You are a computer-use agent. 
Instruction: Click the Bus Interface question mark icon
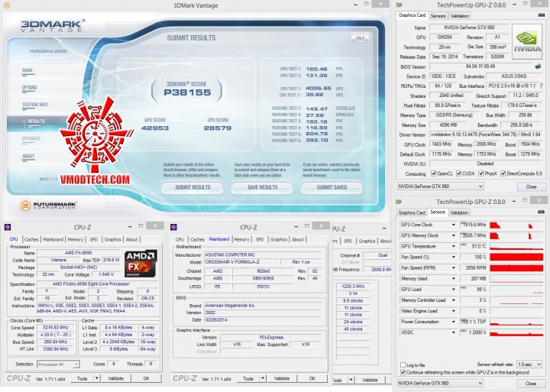(542, 86)
